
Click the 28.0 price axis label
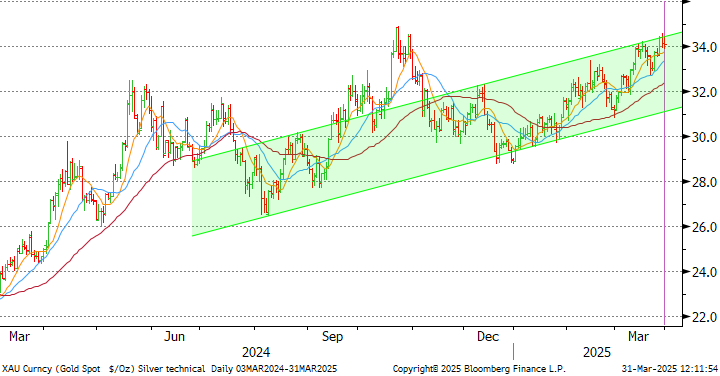(704, 182)
